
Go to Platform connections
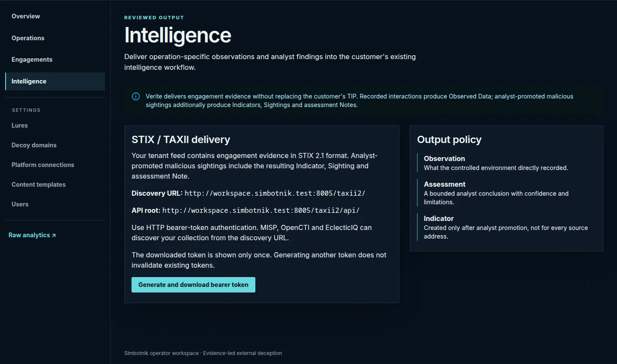pyautogui.click(x=55, y=165)
